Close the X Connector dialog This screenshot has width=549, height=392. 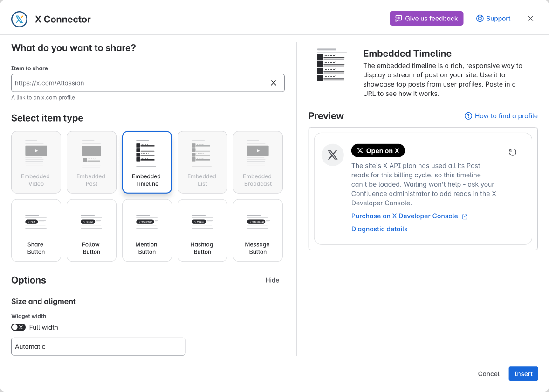pyautogui.click(x=530, y=19)
